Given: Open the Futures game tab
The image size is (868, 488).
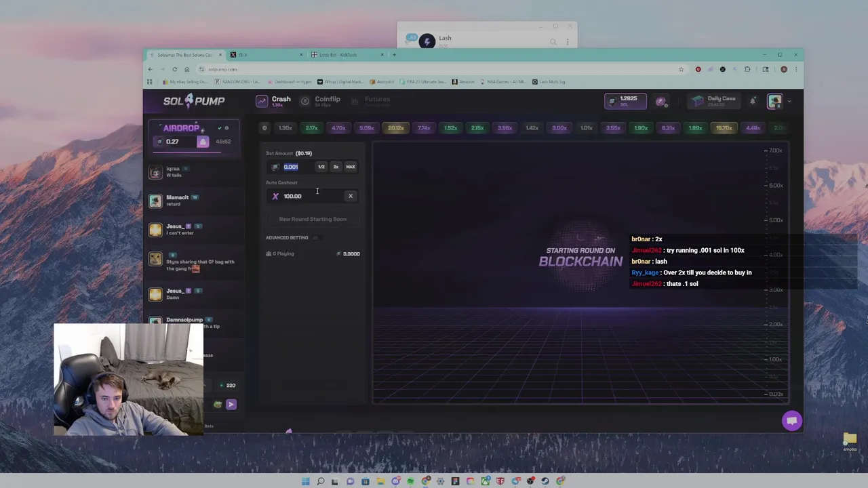Looking at the screenshot, I should 370,101.
